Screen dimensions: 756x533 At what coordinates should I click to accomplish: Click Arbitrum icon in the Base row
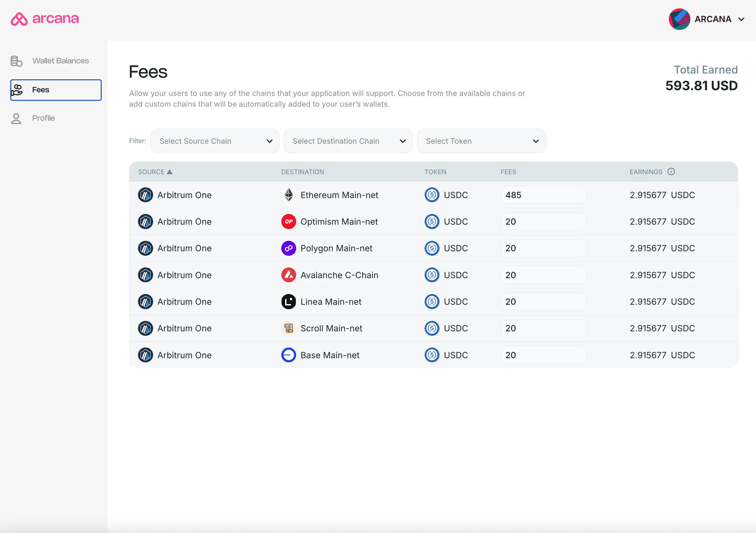145,355
